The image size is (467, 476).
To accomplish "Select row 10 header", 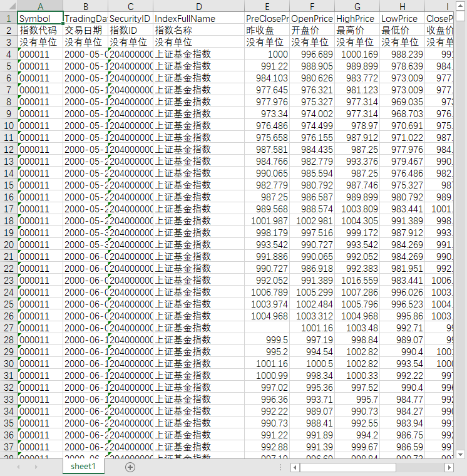I will (x=9, y=126).
